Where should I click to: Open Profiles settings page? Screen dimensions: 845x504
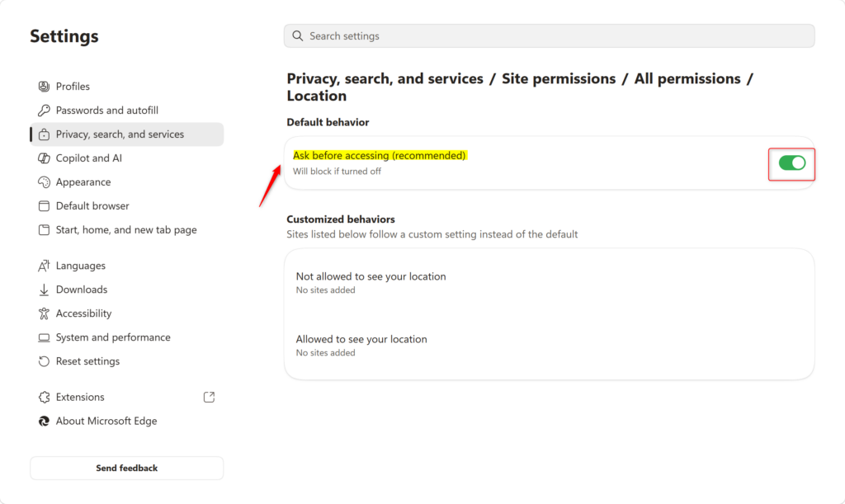pyautogui.click(x=126, y=86)
